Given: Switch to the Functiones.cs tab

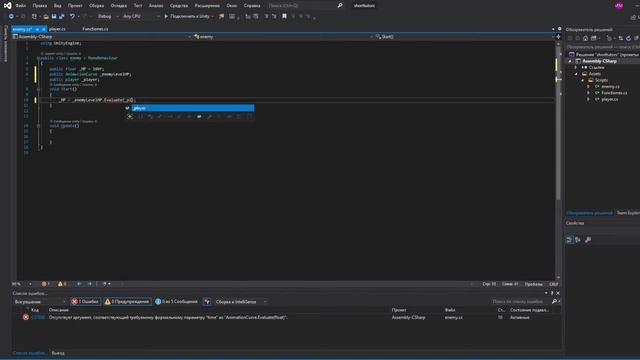Looking at the screenshot, I should pos(95,29).
